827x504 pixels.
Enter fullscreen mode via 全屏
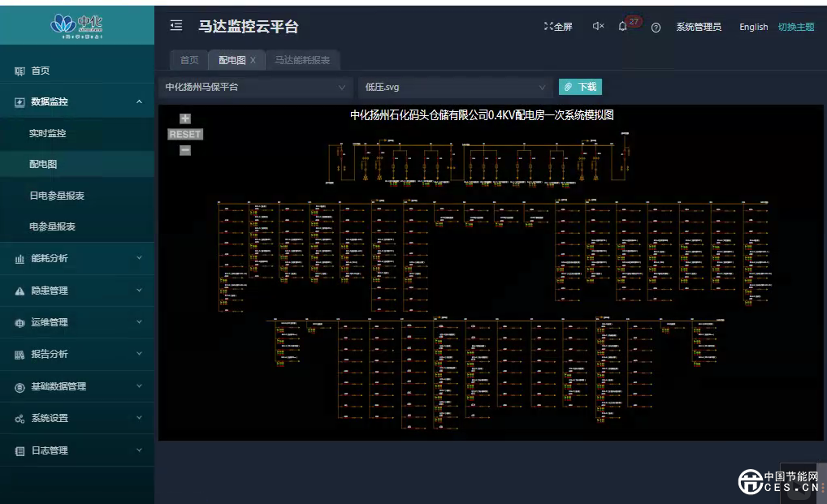pos(558,26)
